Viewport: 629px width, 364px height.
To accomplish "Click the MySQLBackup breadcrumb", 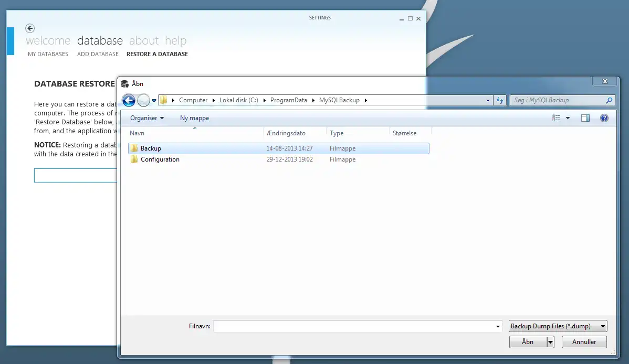I will 339,100.
